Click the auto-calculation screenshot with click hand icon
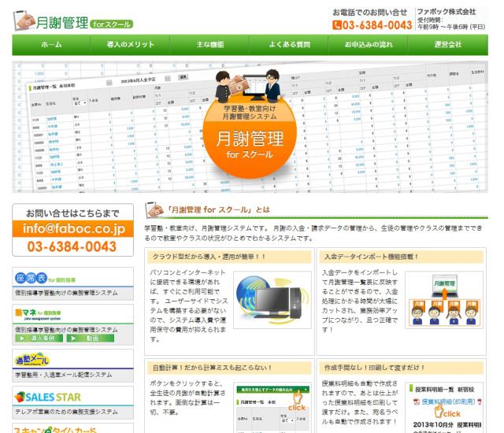This screenshot has height=433, width=504. pyautogui.click(x=272, y=407)
